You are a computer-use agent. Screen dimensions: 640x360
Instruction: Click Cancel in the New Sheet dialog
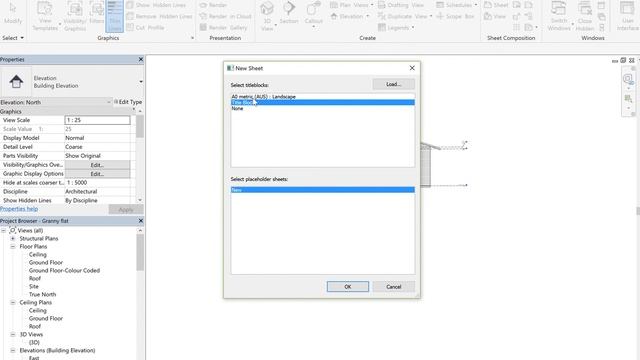pos(393,287)
